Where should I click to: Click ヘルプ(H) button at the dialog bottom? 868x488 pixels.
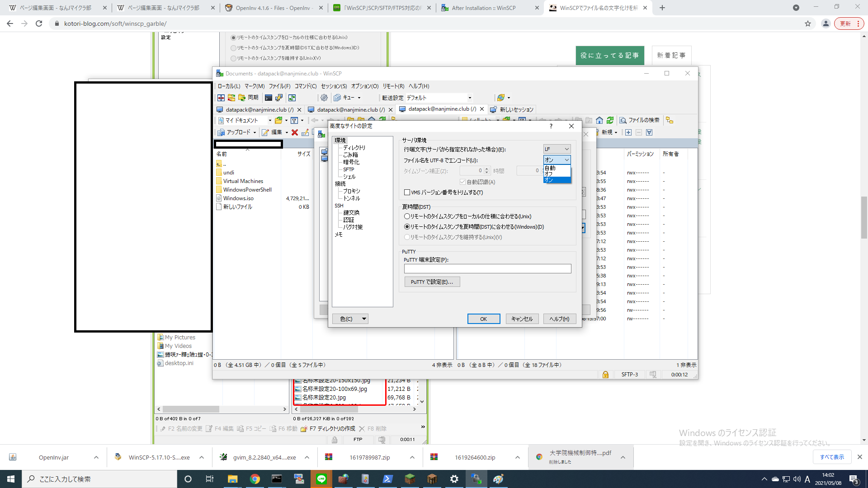(560, 319)
